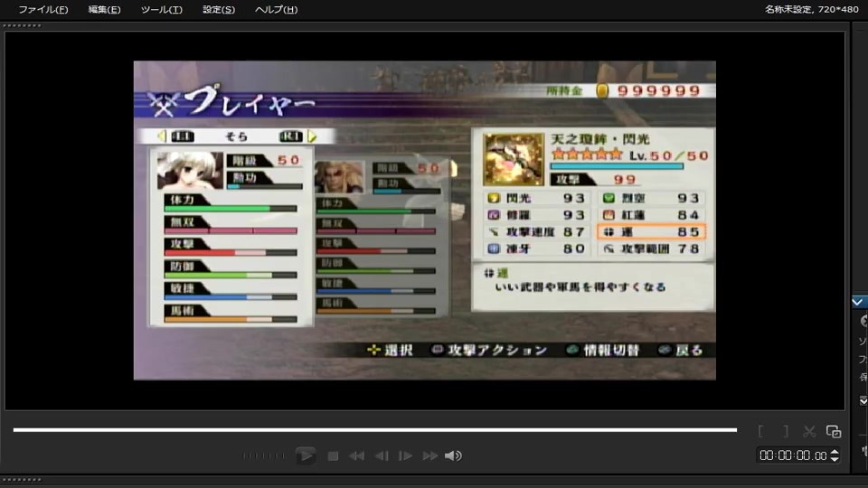Viewport: 868px width, 488px height.
Task: Click the playback speed jog ticks
Action: (x=263, y=455)
